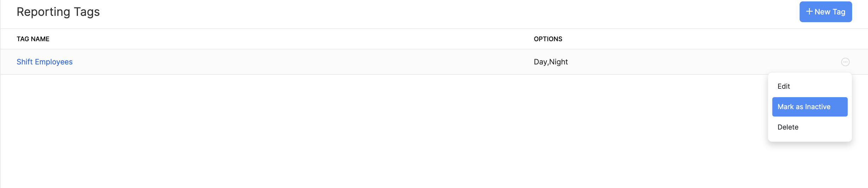
Task: Click the word Tags in the title
Action: click(x=87, y=12)
